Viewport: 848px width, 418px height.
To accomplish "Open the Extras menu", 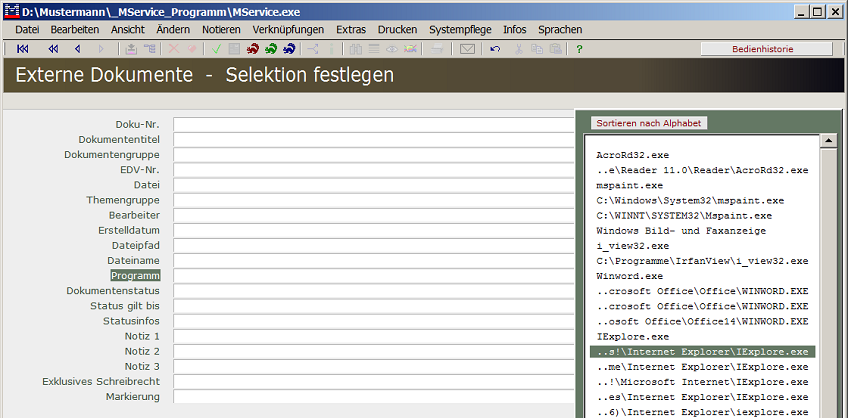I will tap(350, 30).
